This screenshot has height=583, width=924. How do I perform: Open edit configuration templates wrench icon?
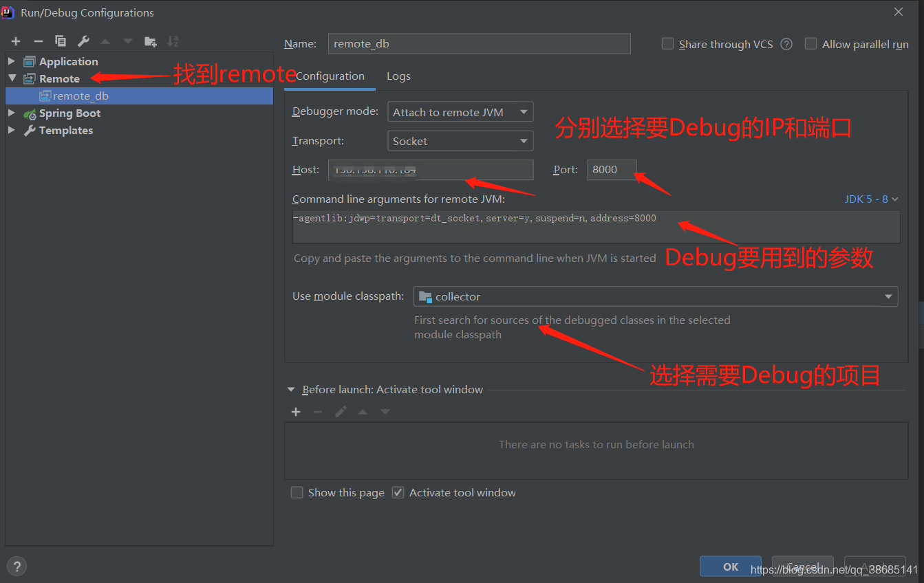tap(83, 41)
